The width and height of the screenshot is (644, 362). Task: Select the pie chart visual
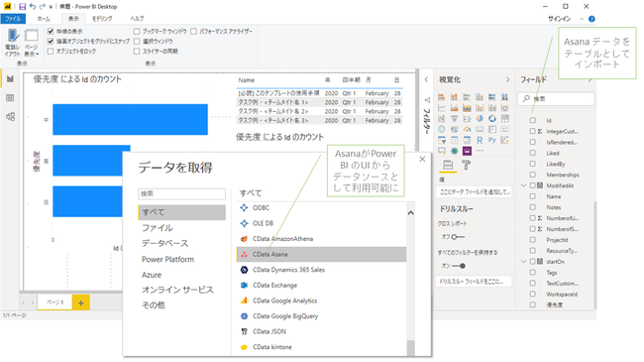click(x=480, y=118)
